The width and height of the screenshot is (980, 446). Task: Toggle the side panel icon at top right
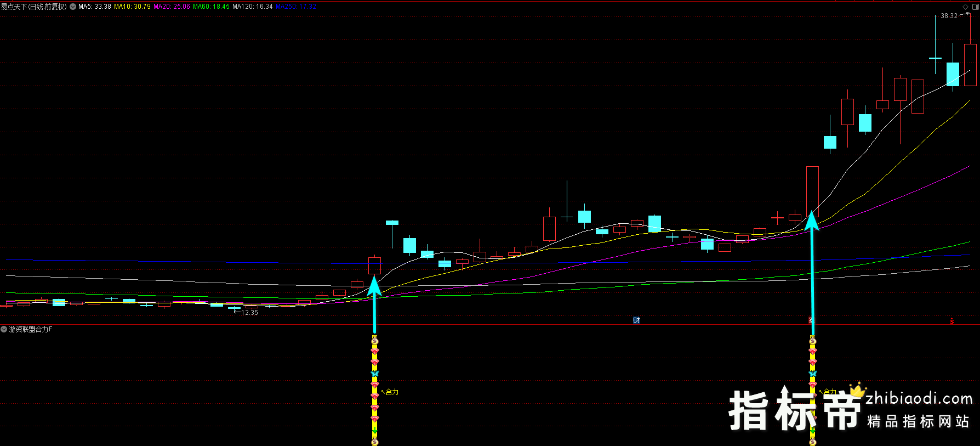coord(975,7)
